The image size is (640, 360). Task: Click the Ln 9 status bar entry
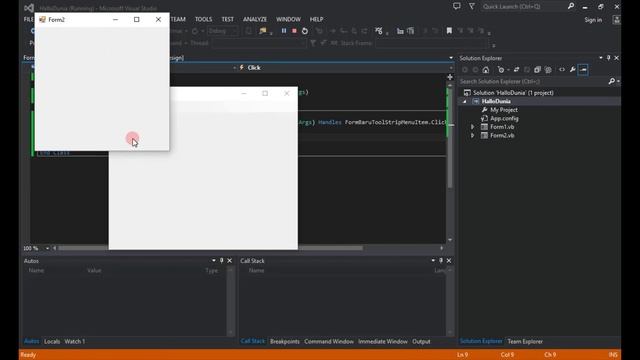coord(462,355)
